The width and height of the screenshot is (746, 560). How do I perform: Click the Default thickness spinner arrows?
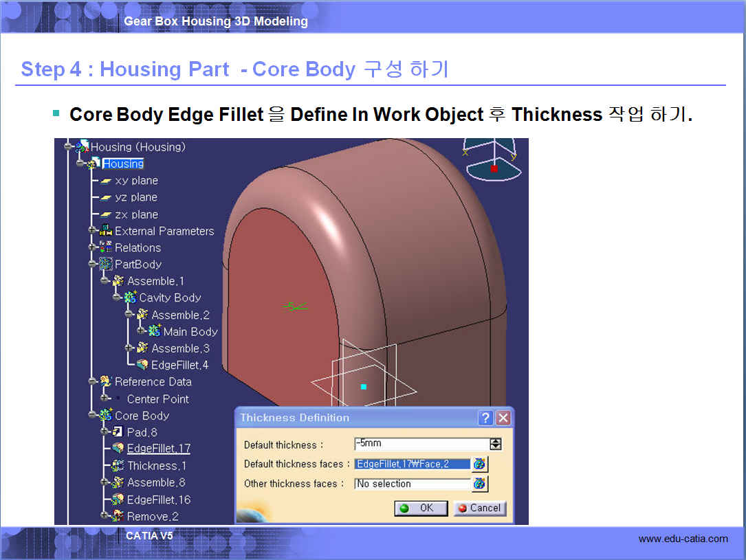(x=496, y=445)
